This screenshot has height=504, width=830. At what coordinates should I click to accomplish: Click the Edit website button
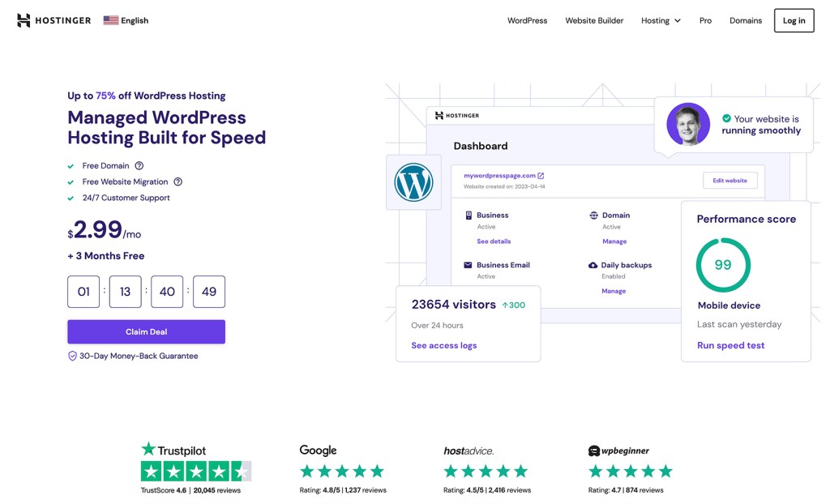coord(730,181)
